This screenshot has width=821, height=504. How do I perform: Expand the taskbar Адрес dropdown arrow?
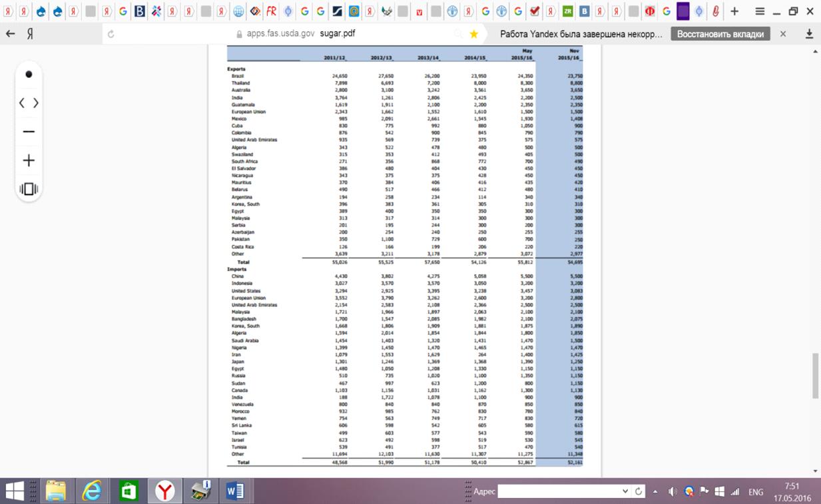point(625,492)
